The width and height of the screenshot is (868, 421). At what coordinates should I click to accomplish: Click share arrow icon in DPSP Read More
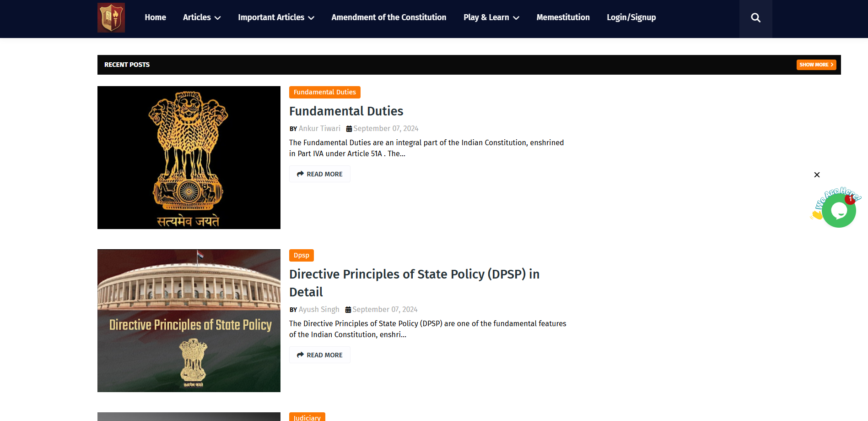tap(300, 355)
